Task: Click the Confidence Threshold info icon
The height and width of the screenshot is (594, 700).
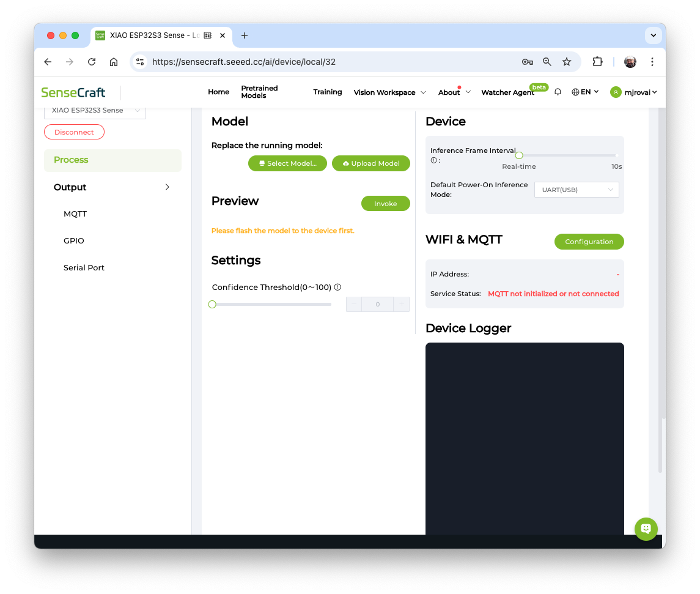Action: pyautogui.click(x=337, y=288)
